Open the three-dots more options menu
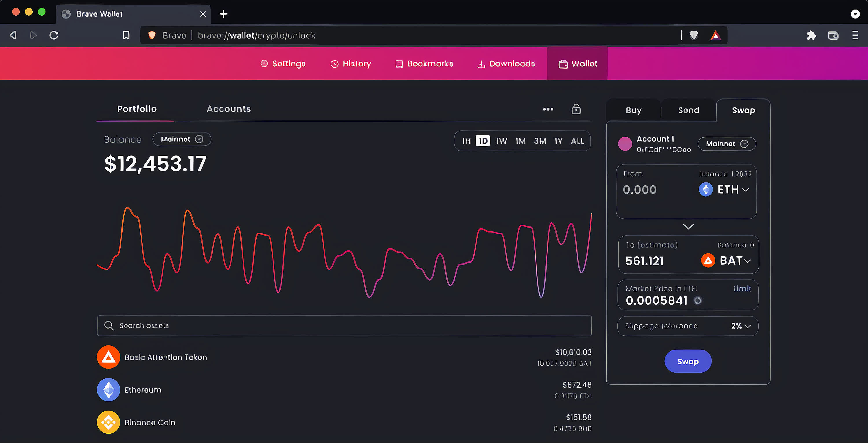 [548, 109]
